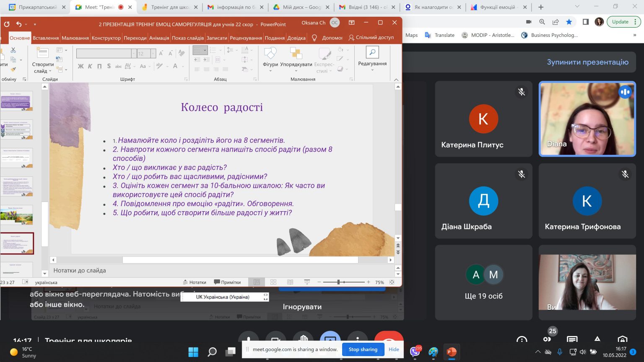Toggle the Примітки comments pane
Viewport: 644px width, 362px height.
point(227,282)
